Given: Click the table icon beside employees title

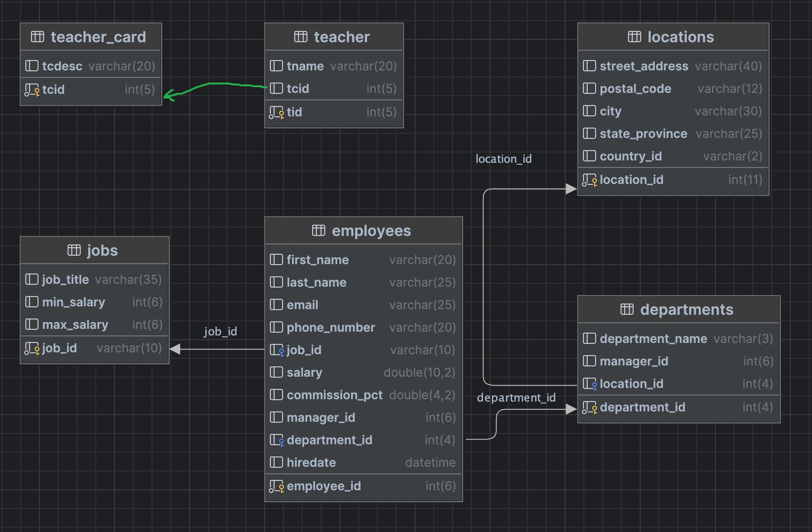Looking at the screenshot, I should pos(318,230).
